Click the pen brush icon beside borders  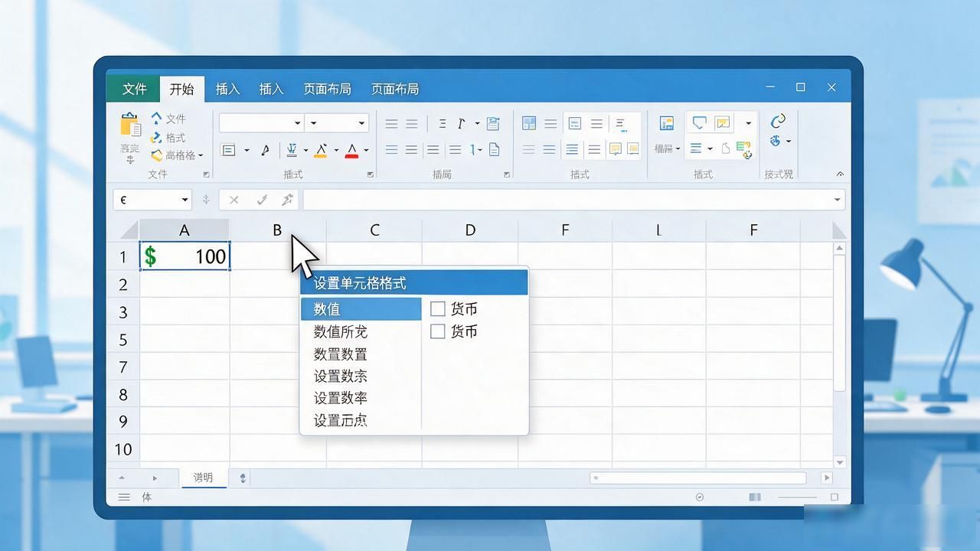coord(265,150)
